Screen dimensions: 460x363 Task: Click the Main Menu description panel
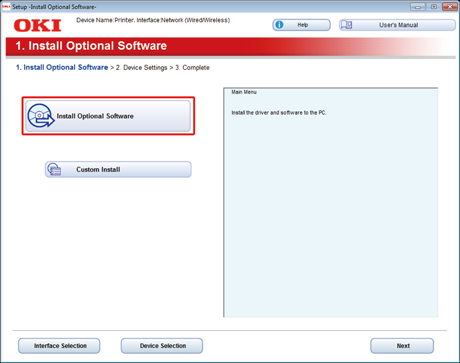[x=331, y=203]
